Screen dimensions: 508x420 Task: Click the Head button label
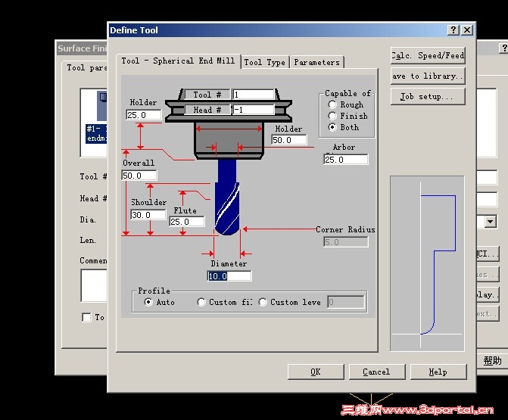coord(207,110)
